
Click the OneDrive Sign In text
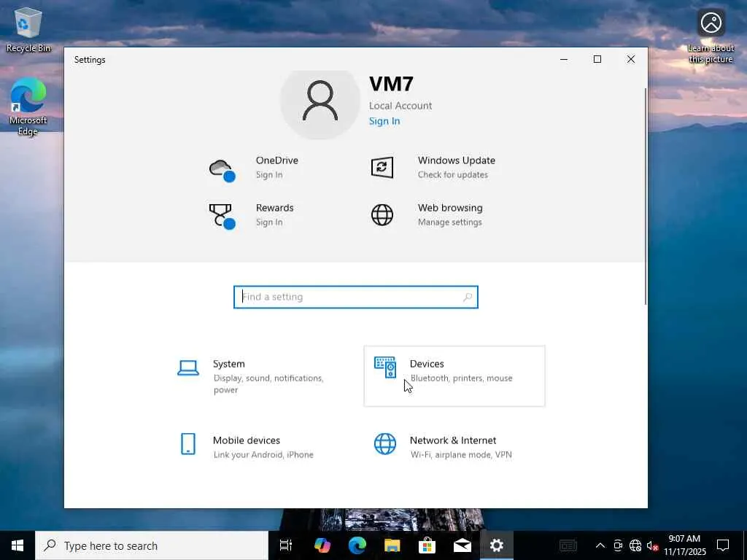pos(269,175)
